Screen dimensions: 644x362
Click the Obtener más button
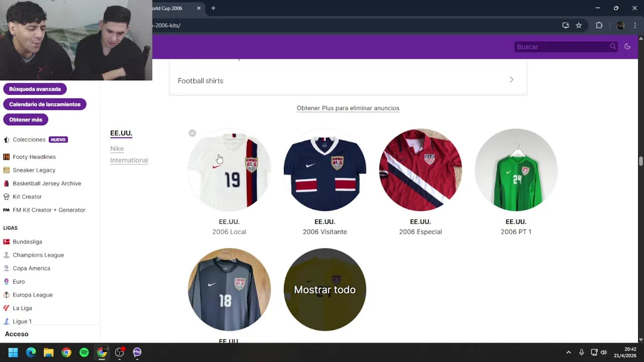click(26, 120)
